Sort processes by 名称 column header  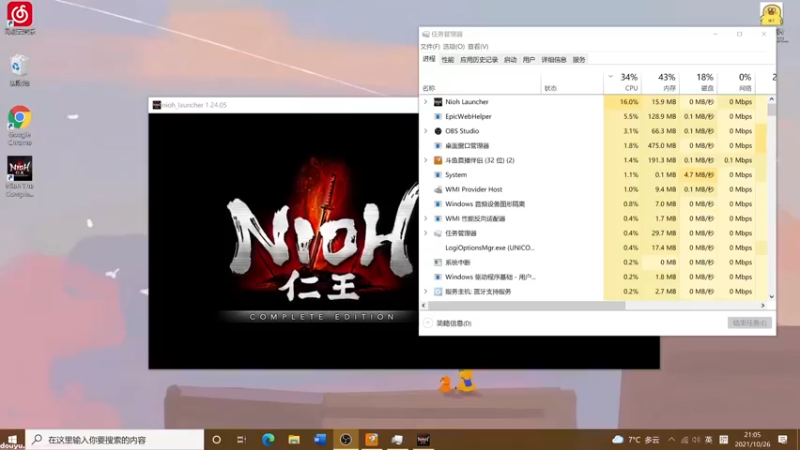480,82
